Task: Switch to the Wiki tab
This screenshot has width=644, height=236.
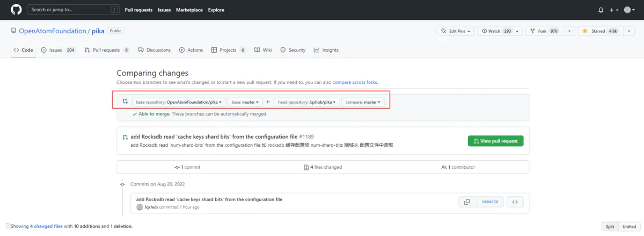Action: (x=263, y=50)
